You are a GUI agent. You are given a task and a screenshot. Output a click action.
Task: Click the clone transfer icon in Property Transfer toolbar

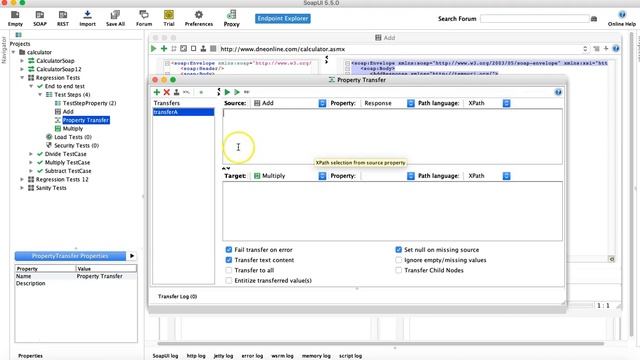click(176, 92)
